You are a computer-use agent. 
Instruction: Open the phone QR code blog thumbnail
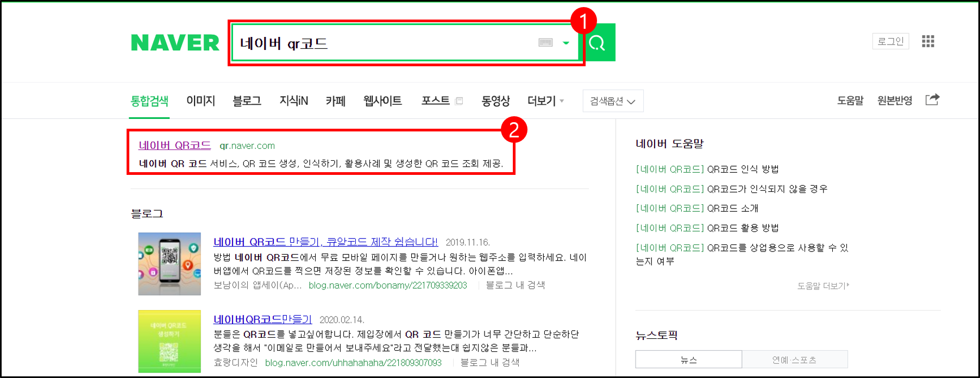pyautogui.click(x=169, y=264)
